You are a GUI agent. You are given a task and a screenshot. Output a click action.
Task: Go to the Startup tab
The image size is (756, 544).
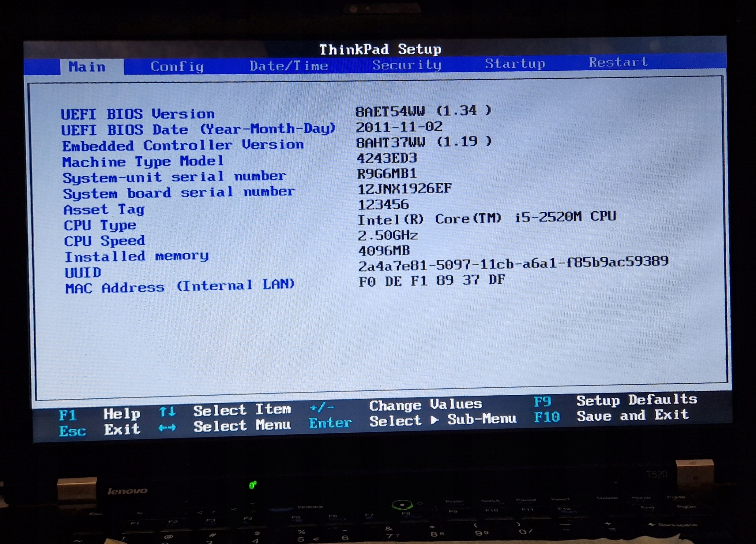tap(515, 63)
